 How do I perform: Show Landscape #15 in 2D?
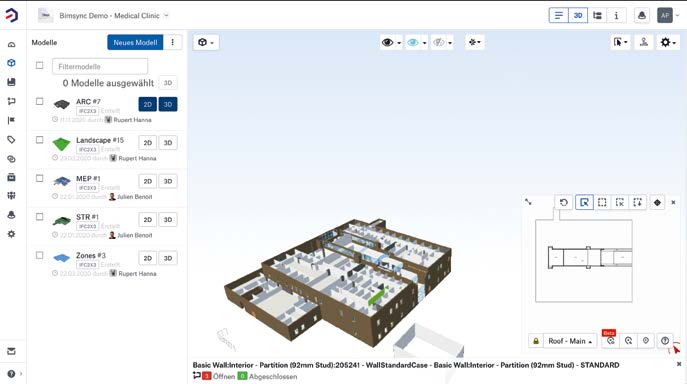(x=148, y=143)
